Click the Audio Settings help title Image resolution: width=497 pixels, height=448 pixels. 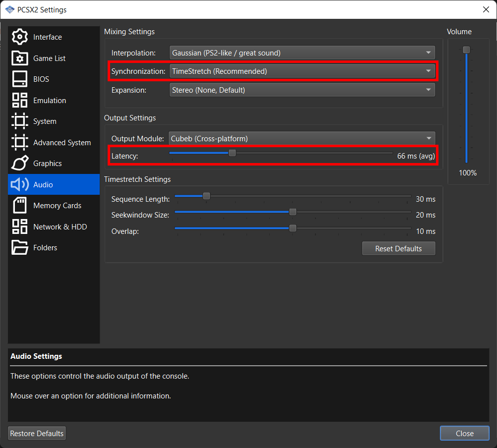[36, 356]
